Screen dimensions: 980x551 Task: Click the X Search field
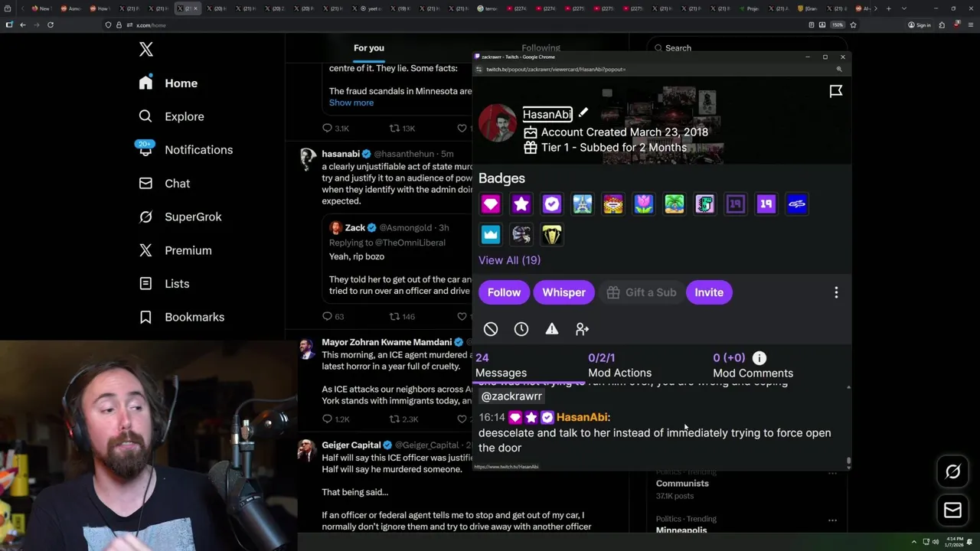pos(746,48)
